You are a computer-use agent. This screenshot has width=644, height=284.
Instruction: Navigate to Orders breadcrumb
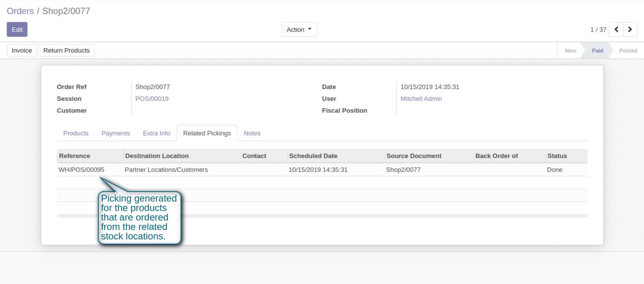point(20,11)
